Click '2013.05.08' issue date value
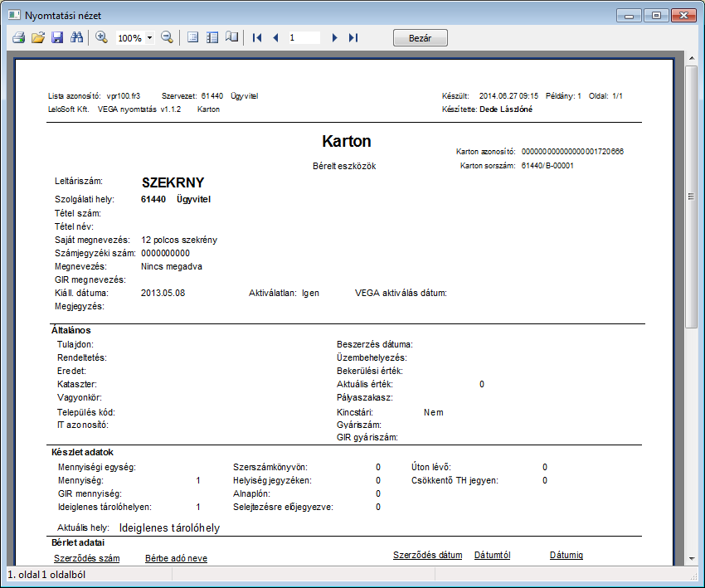The height and width of the screenshot is (588, 705). pos(163,293)
